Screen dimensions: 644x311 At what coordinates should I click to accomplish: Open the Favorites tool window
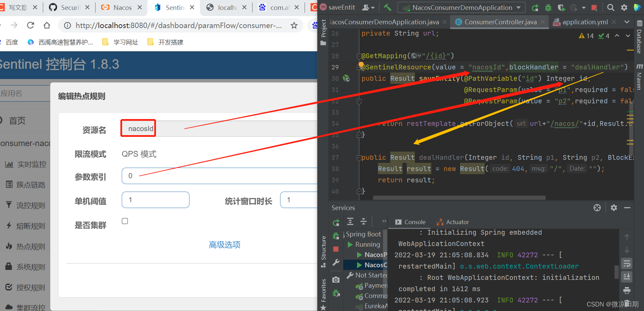tap(323, 294)
